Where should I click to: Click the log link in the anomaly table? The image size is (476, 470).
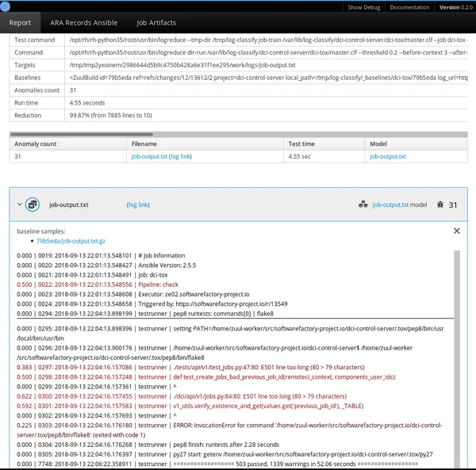[x=181, y=157]
